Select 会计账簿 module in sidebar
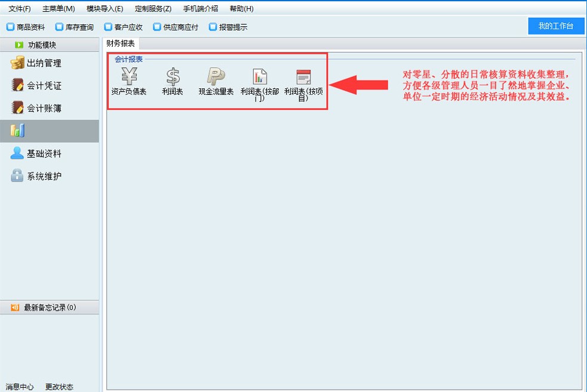Viewport: 587px width, 392px height. tap(50, 108)
